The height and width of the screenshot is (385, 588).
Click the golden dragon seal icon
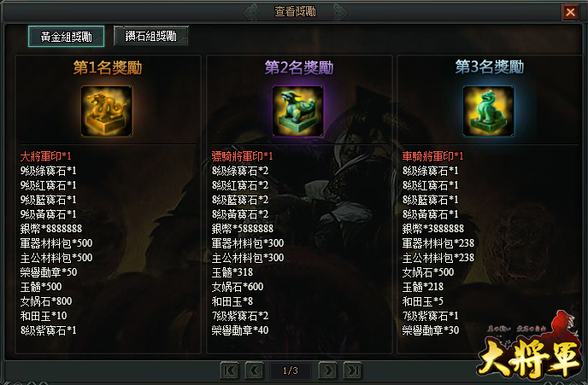[107, 111]
